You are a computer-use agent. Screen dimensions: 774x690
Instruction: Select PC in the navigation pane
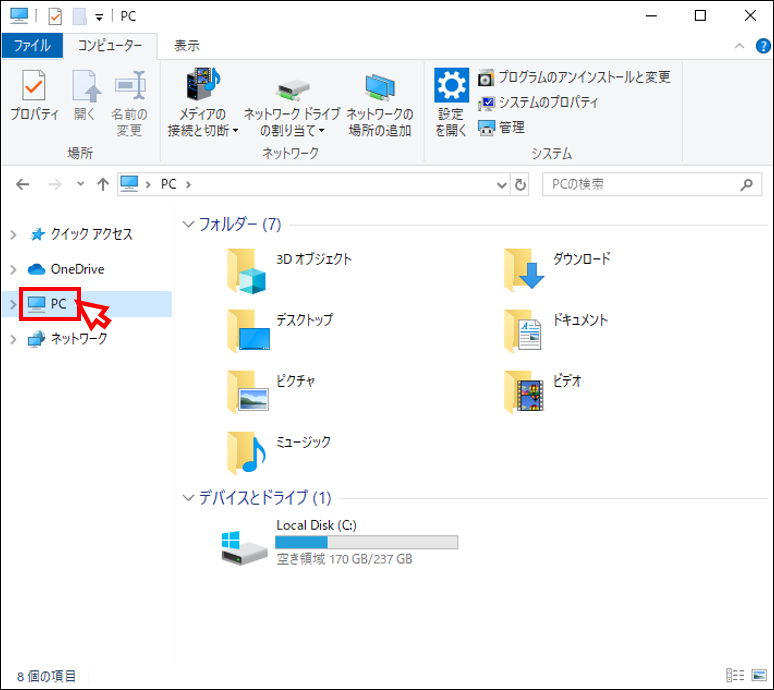(48, 304)
